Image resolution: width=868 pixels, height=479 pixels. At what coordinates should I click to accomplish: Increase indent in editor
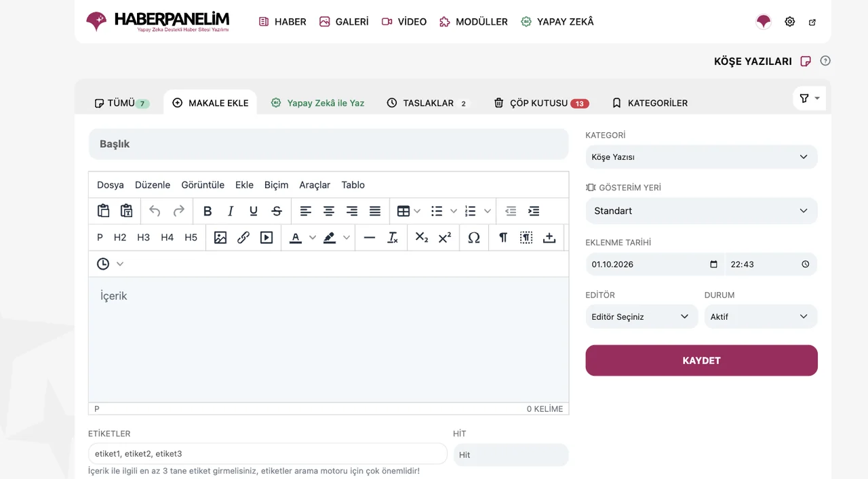pyautogui.click(x=534, y=211)
